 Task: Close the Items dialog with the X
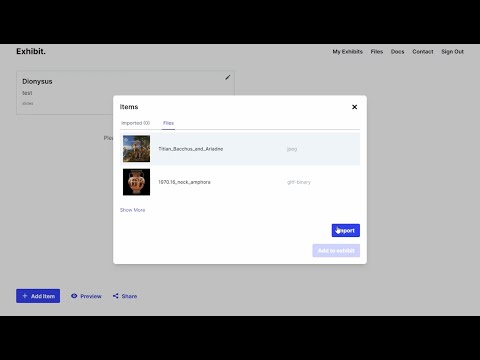(354, 107)
